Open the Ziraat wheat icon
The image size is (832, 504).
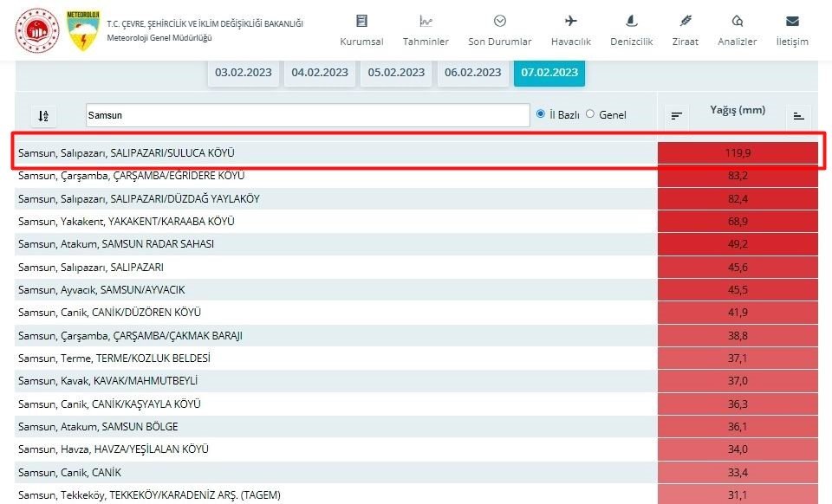(685, 21)
